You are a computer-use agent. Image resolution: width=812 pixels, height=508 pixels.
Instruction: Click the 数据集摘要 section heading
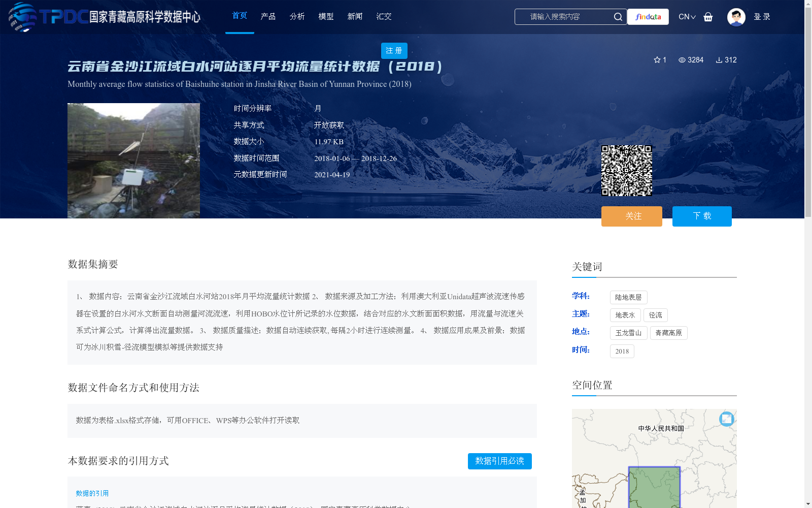point(93,264)
